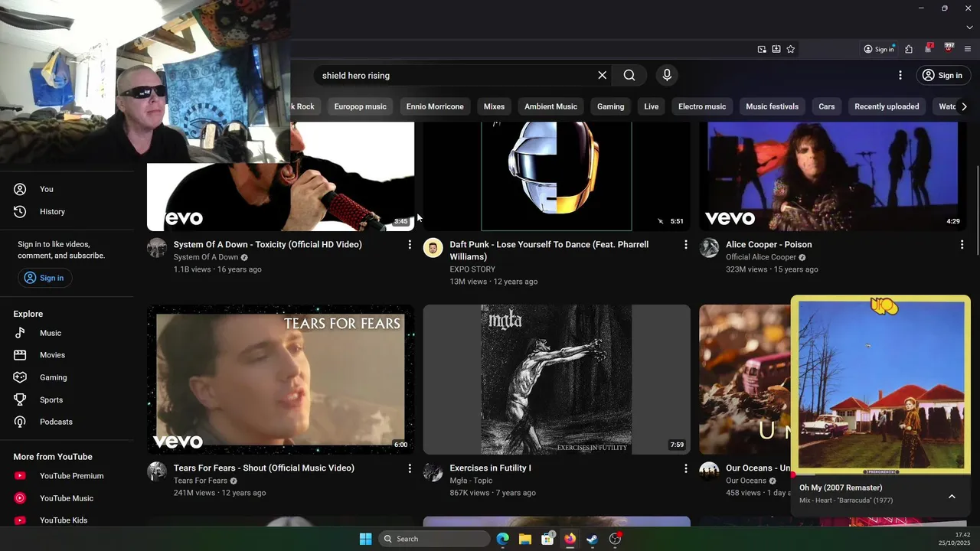This screenshot has width=980, height=551.
Task: Select the Music festivals filter chip
Action: [772, 106]
